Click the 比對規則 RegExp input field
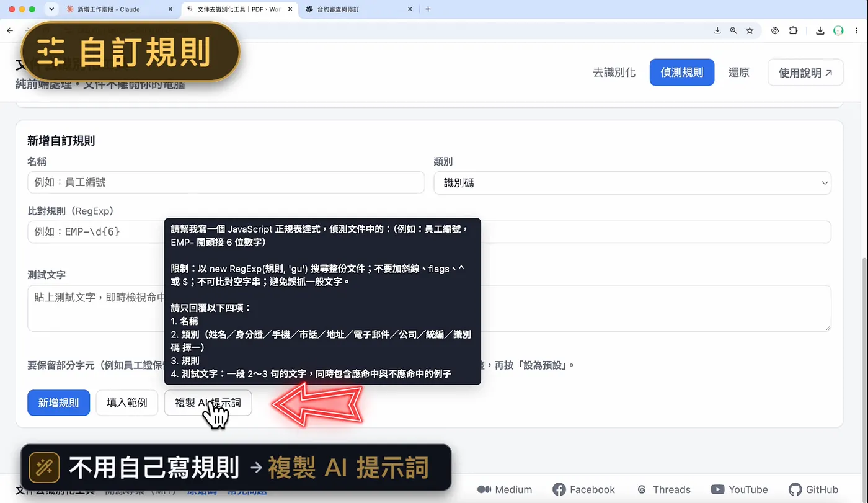The image size is (868, 503). [x=429, y=232]
